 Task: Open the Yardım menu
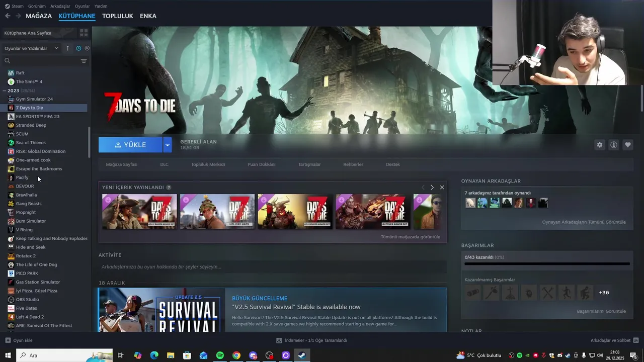pos(101,6)
